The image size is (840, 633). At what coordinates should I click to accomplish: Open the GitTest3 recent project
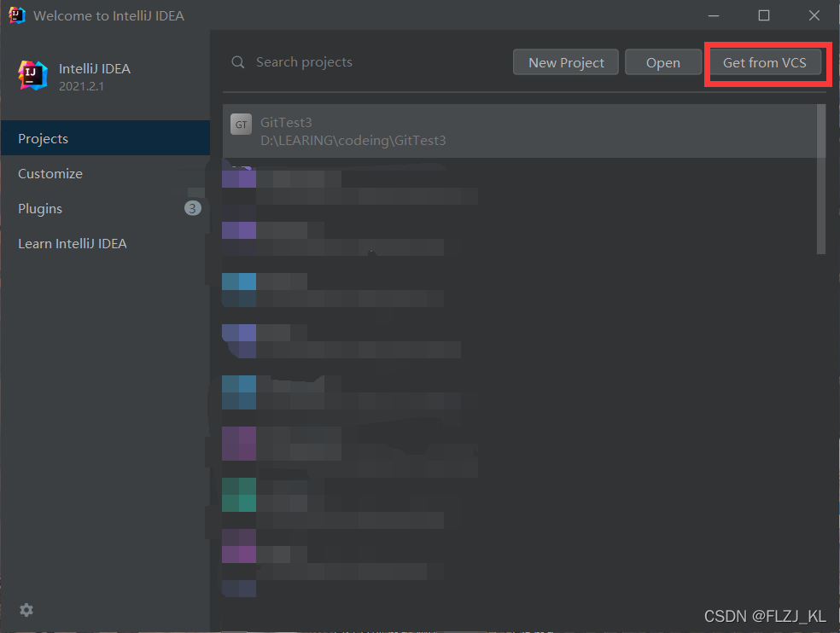520,131
